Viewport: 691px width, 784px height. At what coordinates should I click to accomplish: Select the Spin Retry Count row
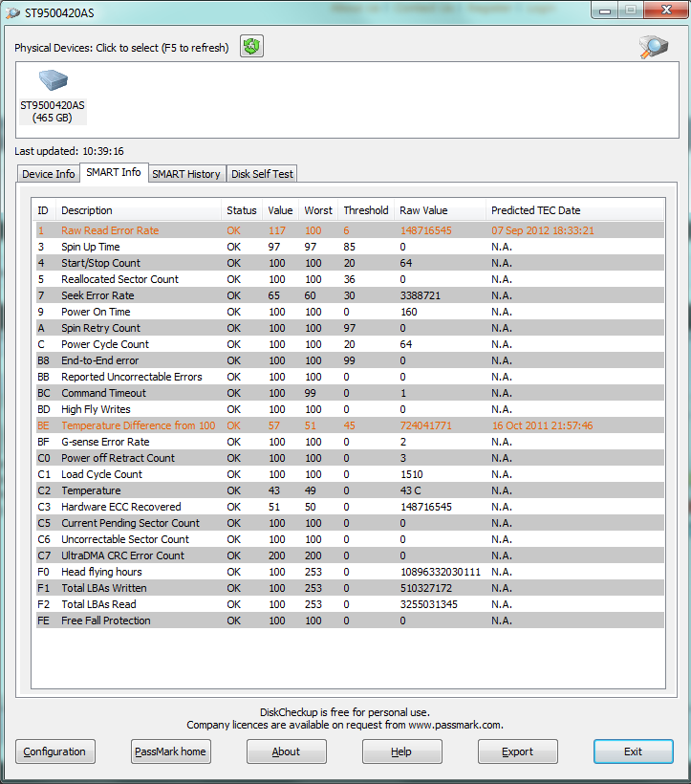tap(350, 328)
